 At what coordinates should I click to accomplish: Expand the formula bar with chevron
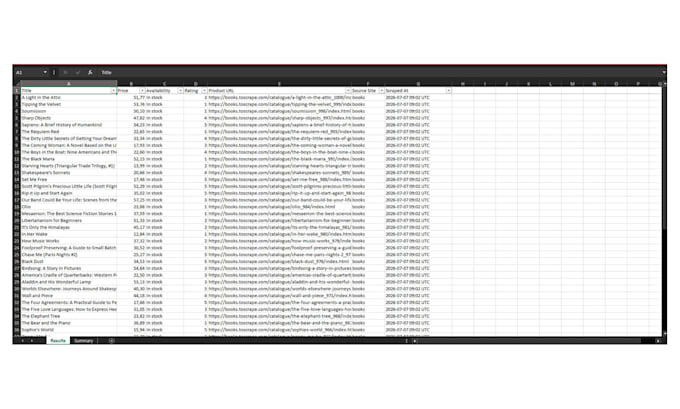(x=664, y=72)
